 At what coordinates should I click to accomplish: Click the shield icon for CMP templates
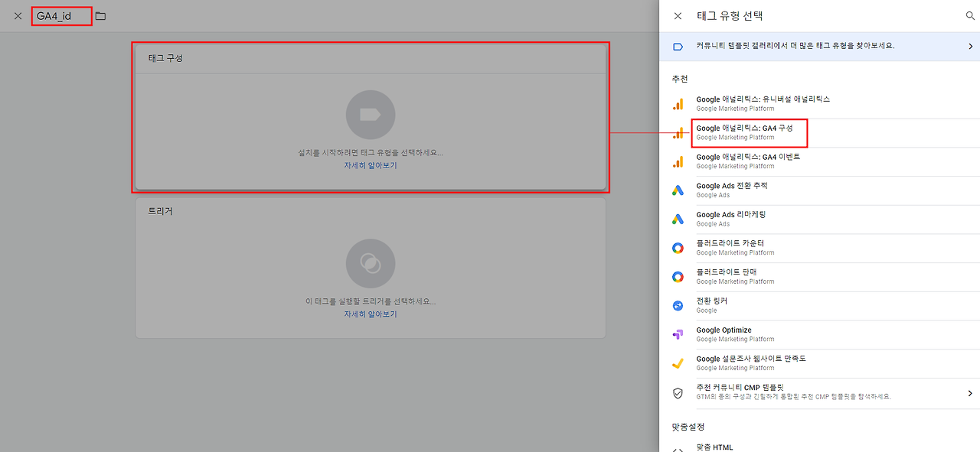[x=678, y=393]
